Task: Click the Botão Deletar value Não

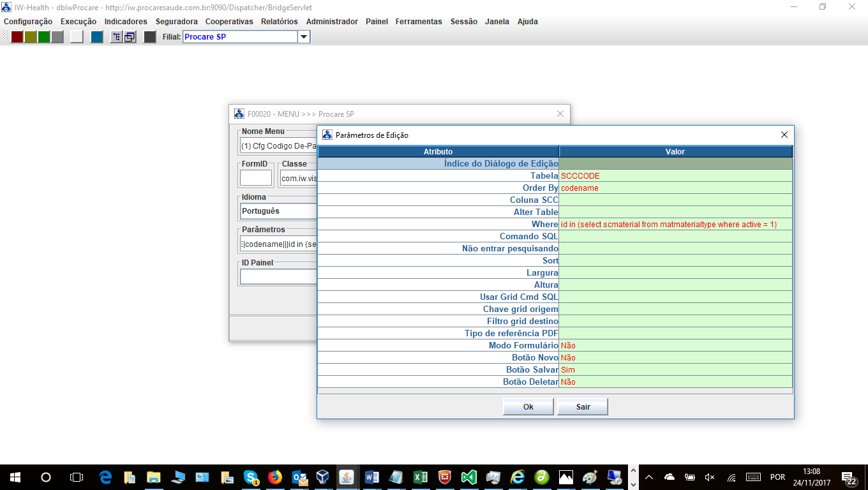Action: (x=676, y=382)
